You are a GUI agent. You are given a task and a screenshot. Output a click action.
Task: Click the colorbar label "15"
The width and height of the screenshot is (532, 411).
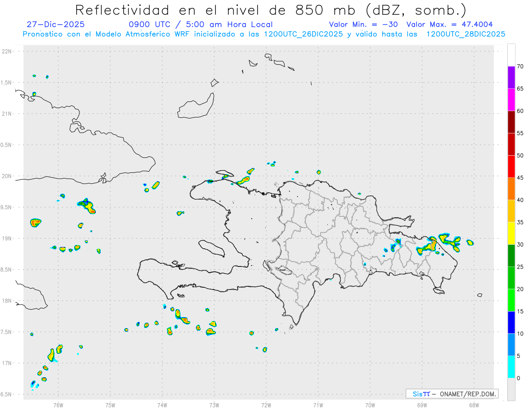click(x=521, y=311)
